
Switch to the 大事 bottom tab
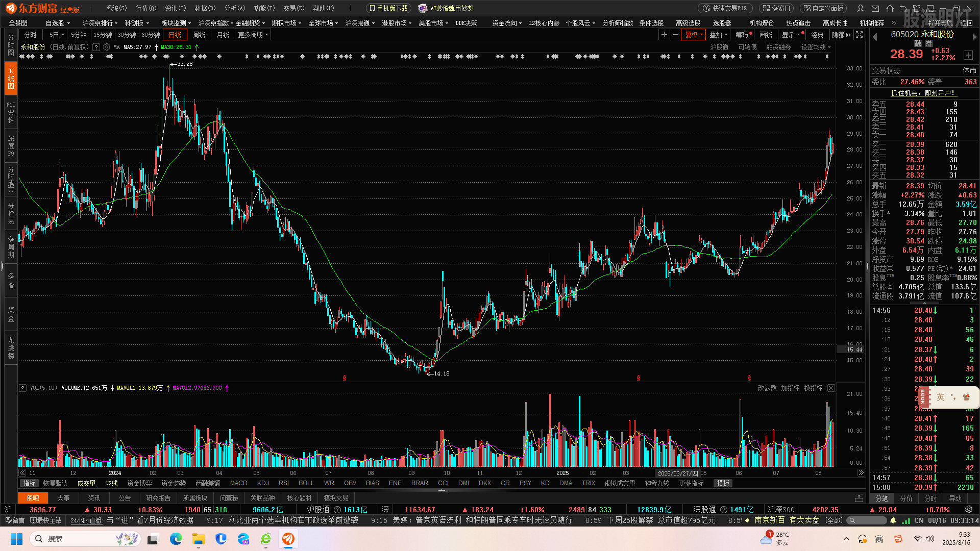click(x=63, y=498)
